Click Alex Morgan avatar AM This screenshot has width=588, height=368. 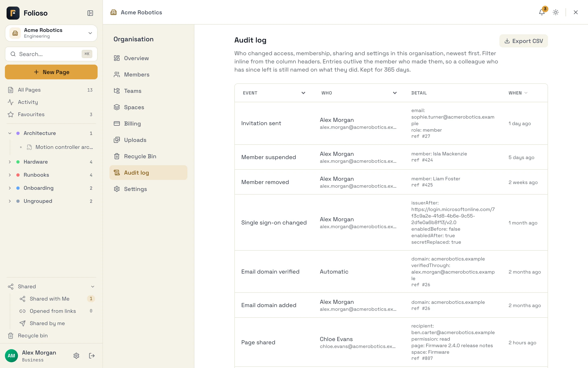coord(11,356)
